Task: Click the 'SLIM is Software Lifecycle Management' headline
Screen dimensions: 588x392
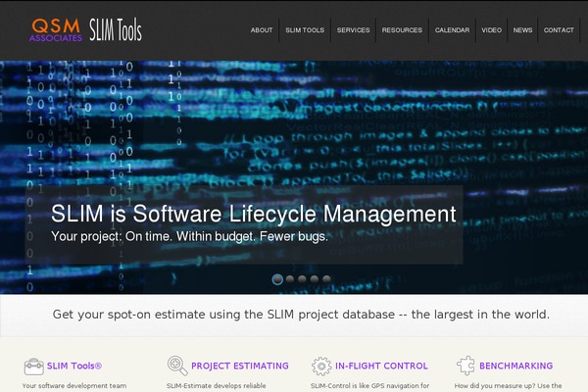Action: 254,214
